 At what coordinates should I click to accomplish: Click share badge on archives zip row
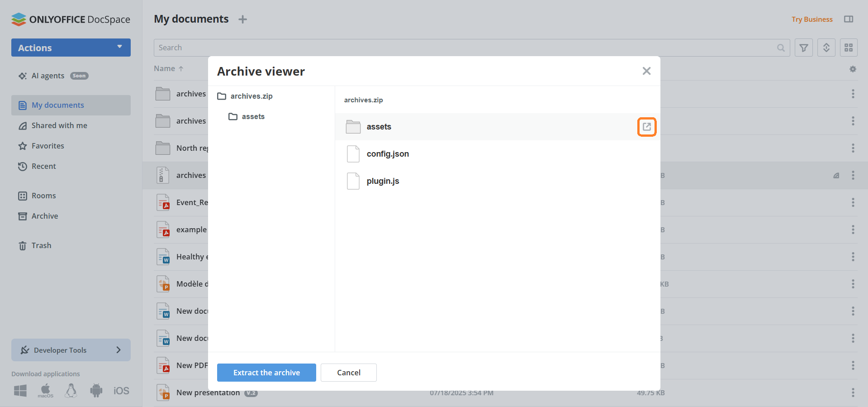[836, 175]
